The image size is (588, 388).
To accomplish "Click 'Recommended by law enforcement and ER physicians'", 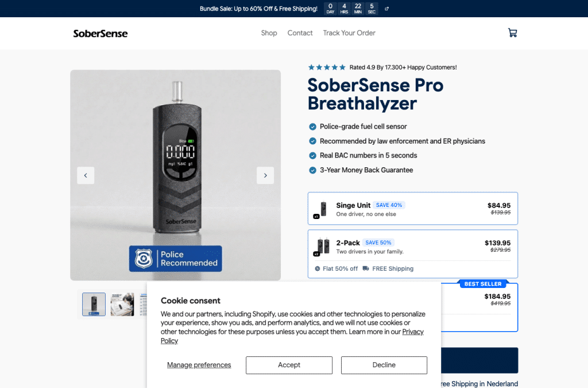I will point(403,141).
